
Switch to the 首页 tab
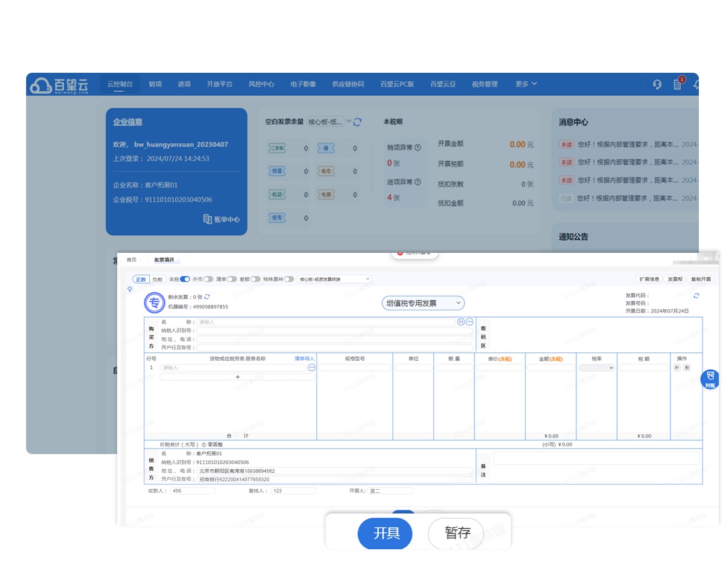click(x=132, y=259)
